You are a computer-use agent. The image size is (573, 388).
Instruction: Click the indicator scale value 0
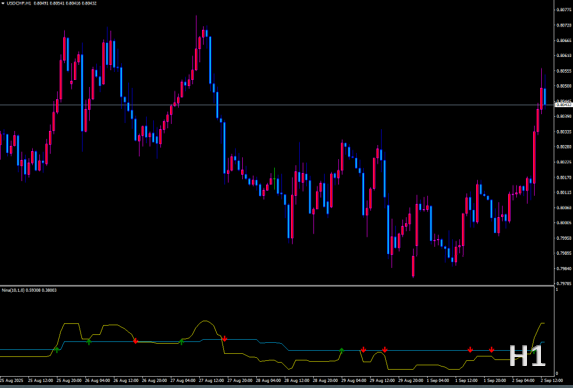(x=557, y=373)
